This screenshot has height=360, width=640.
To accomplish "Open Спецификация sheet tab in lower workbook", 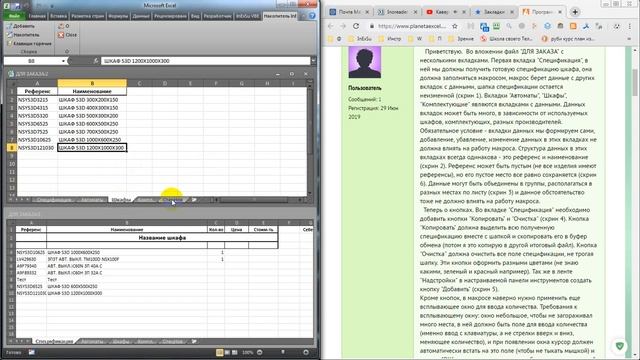I will [54, 341].
